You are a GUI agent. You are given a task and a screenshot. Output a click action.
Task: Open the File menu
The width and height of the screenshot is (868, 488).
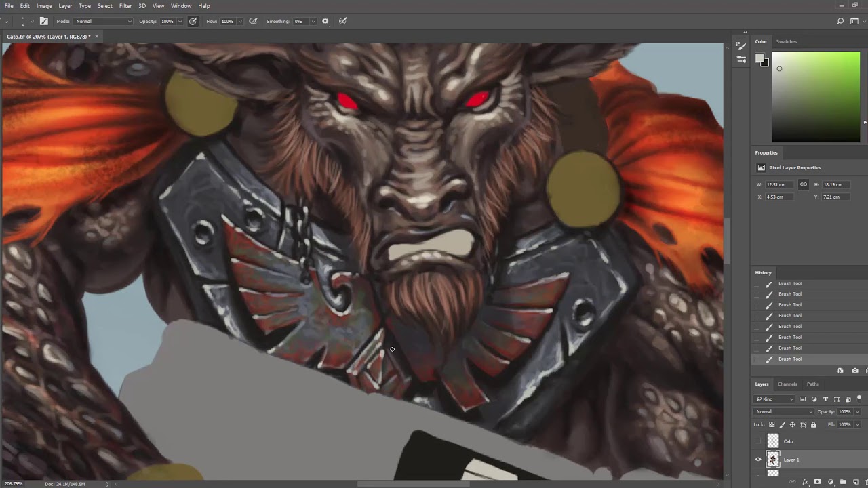pyautogui.click(x=9, y=6)
